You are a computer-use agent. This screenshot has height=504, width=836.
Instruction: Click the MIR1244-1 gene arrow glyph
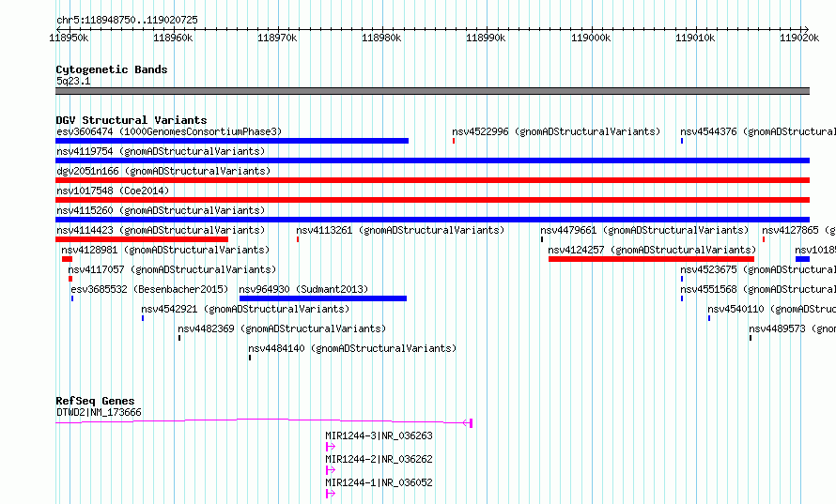pyautogui.click(x=331, y=494)
